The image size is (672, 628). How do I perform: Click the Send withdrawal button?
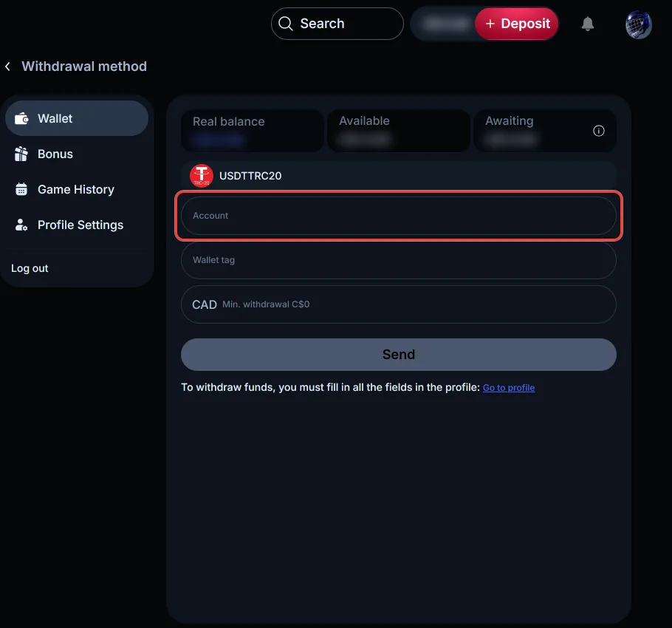[399, 355]
